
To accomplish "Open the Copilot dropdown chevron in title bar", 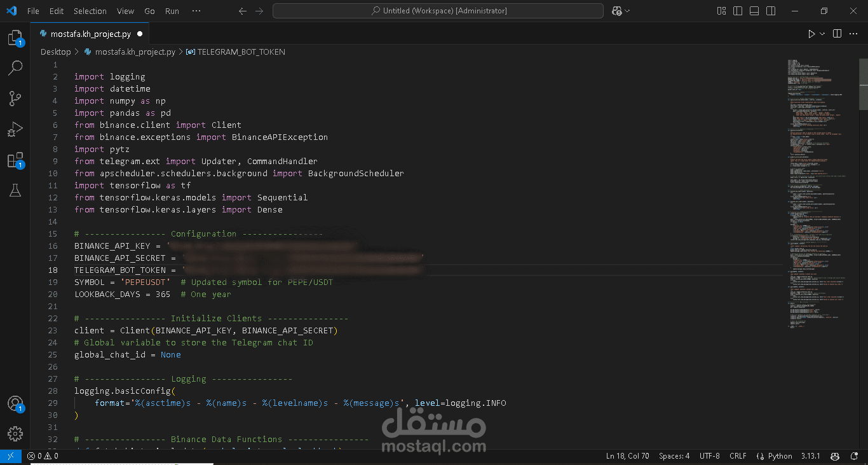I will coord(627,11).
